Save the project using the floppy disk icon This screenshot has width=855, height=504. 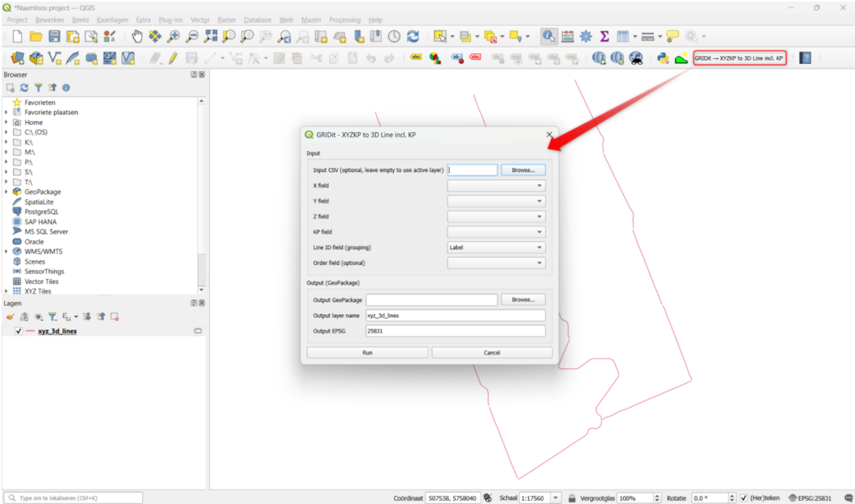coord(54,37)
